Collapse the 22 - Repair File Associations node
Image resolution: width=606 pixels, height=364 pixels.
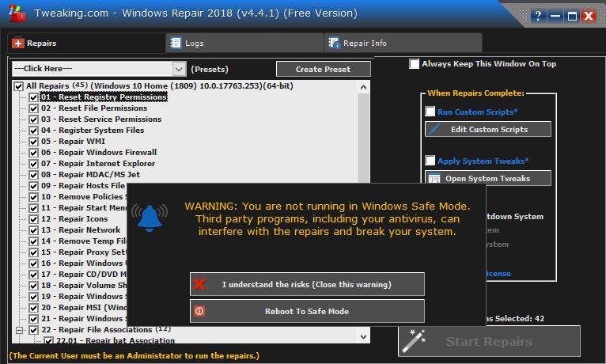(19, 330)
